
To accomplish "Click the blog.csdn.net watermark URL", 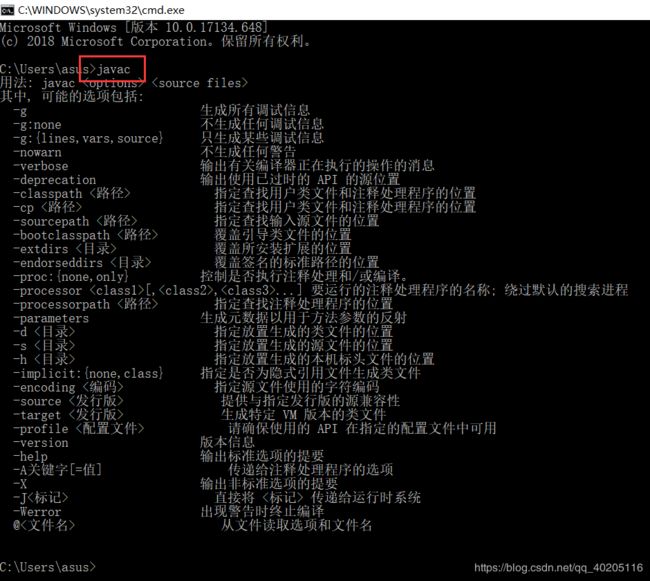I will click(x=558, y=567).
